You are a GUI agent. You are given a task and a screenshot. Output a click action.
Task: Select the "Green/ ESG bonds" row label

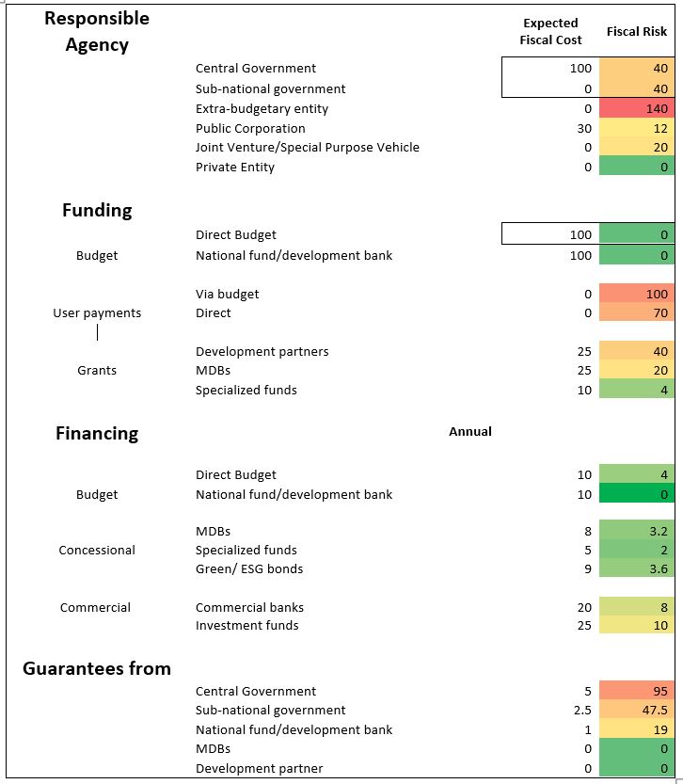coord(249,569)
